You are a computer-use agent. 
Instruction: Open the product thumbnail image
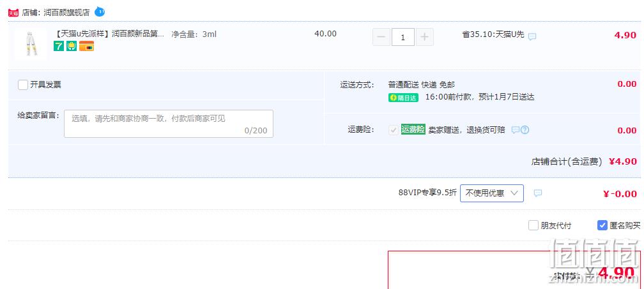click(x=31, y=44)
